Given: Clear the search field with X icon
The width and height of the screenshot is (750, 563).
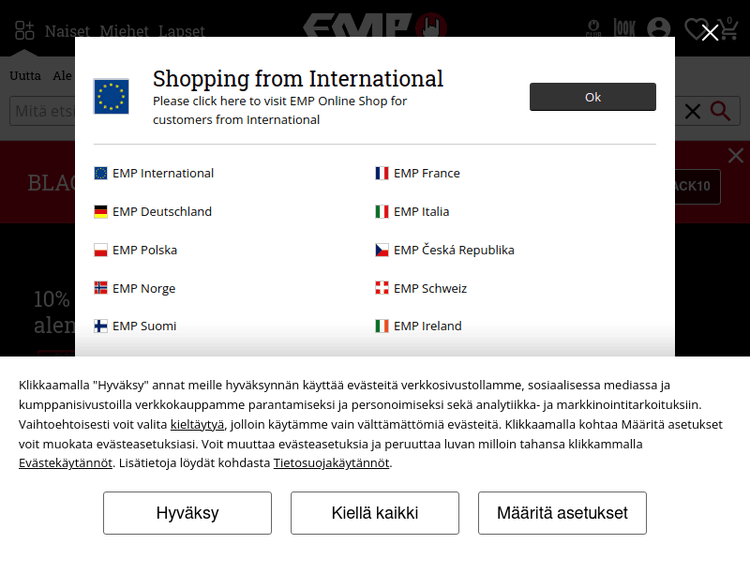Looking at the screenshot, I should point(692,111).
